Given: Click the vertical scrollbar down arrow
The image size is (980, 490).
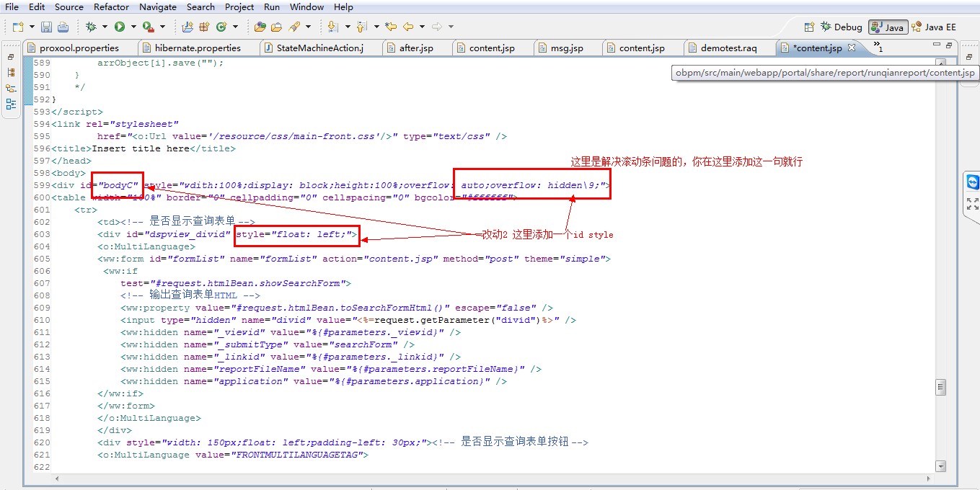Looking at the screenshot, I should coord(940,466).
